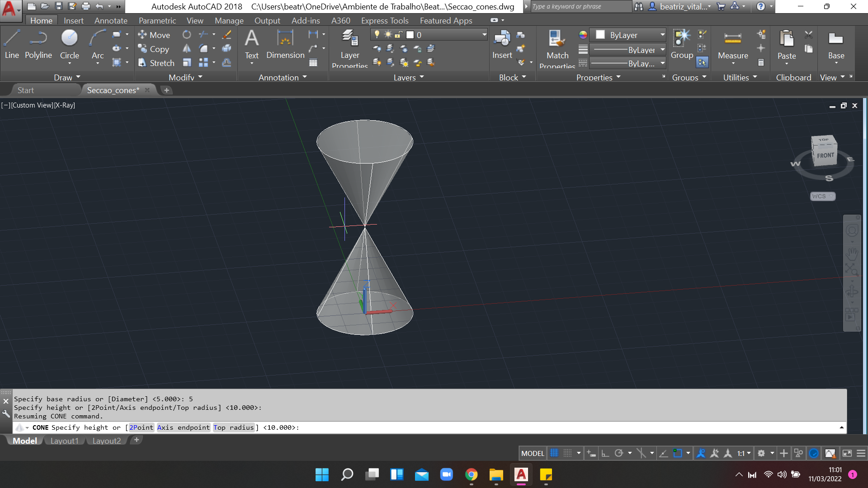Image resolution: width=868 pixels, height=488 pixels.
Task: Activate the Copy command
Action: click(154, 49)
